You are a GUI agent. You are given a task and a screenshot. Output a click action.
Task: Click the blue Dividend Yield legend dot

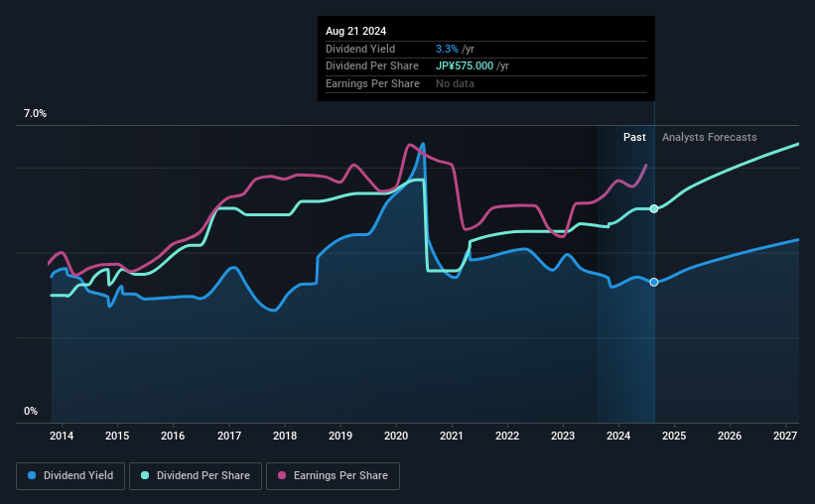[x=32, y=475]
